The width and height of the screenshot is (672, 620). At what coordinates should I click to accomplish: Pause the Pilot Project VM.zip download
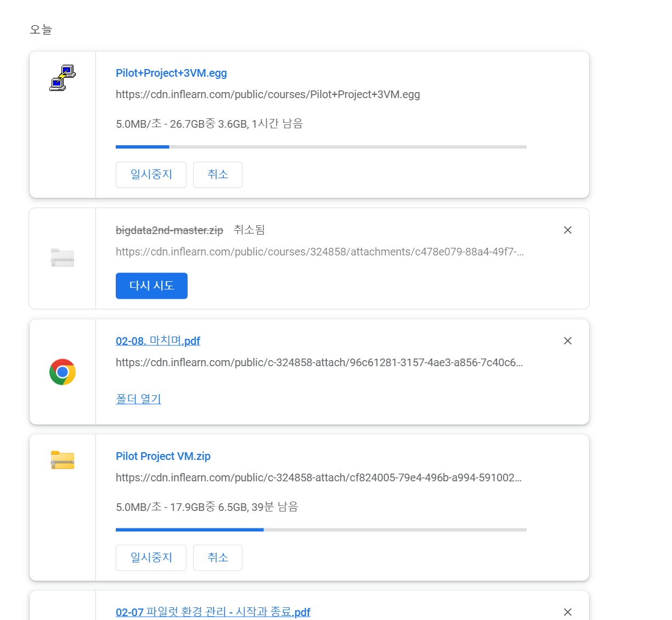(151, 558)
